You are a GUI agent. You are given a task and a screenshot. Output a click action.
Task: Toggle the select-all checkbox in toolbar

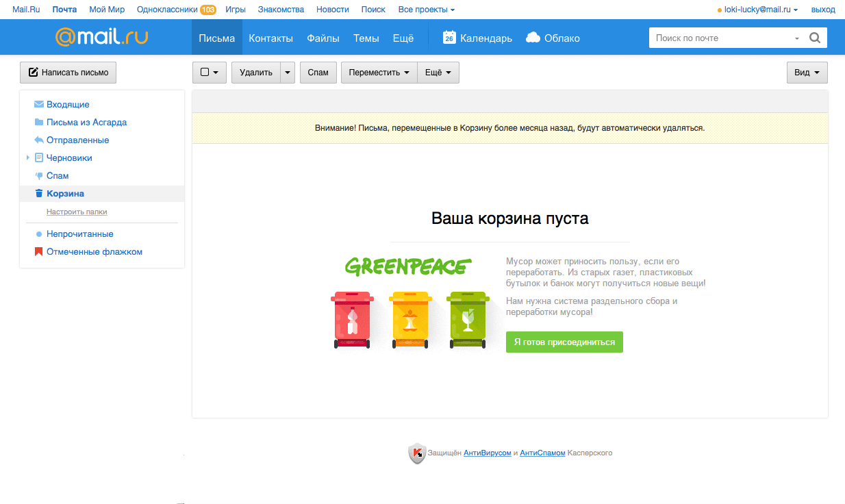[204, 73]
